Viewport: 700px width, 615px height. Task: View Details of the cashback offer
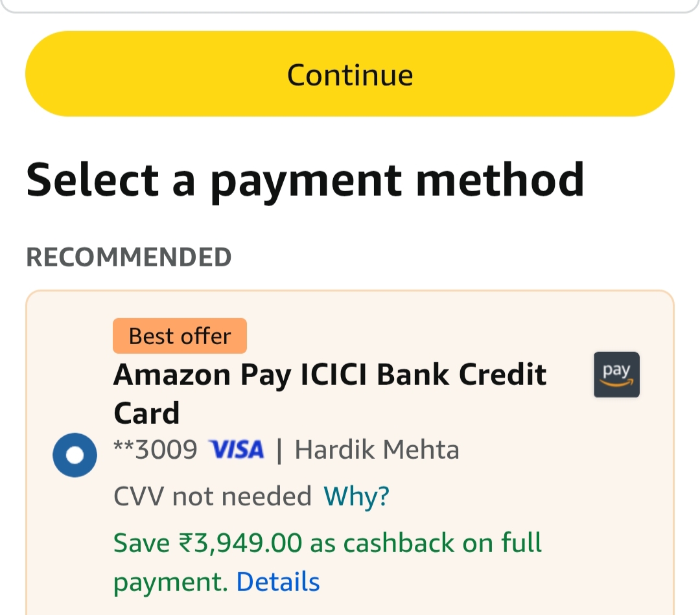tap(277, 581)
